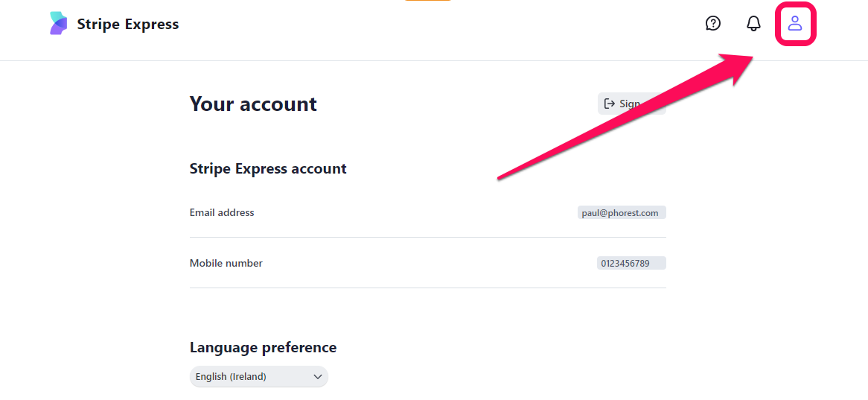Click the orange tab at top center
Viewport: 868px width, 400px height.
429,1
